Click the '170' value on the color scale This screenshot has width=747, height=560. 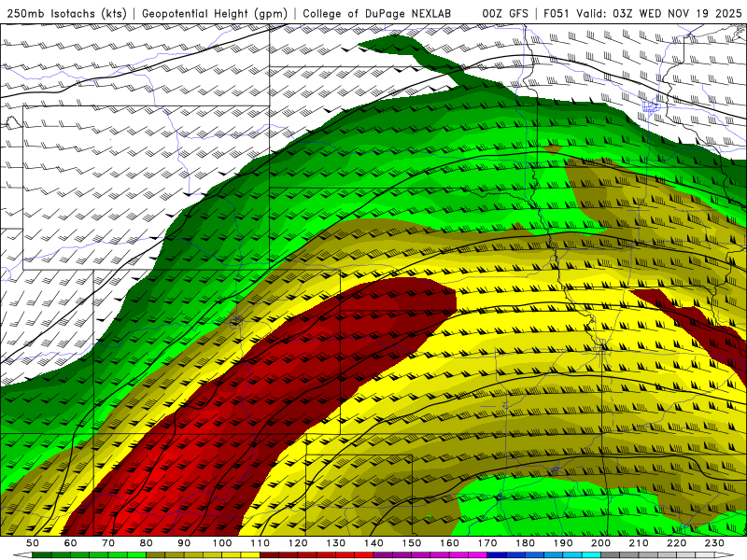(487, 543)
